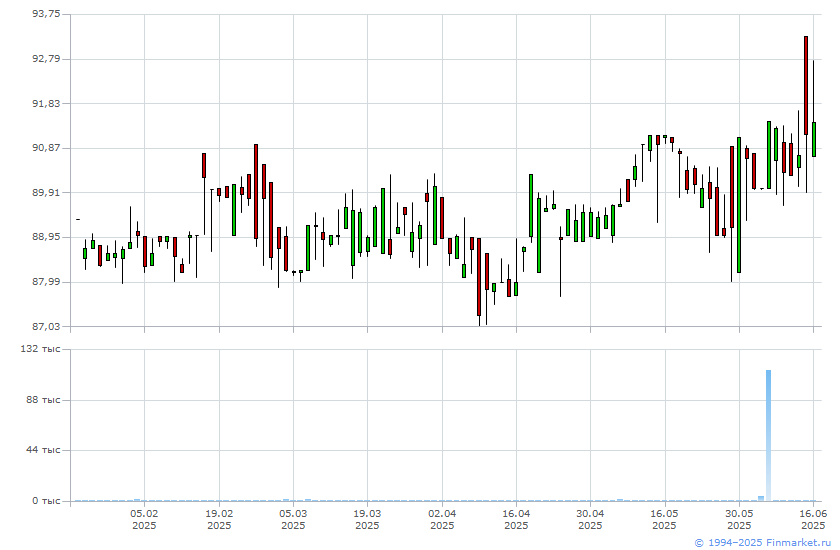Click the 132 тыс volume axis label
This screenshot has height=550, width=840.
pyautogui.click(x=41, y=349)
